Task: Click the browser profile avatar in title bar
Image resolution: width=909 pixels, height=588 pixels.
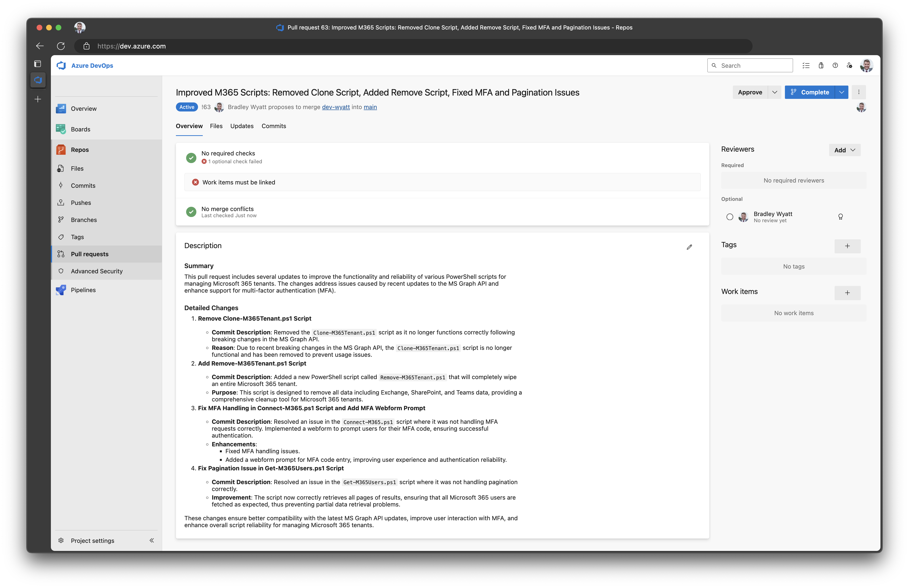Action: pos(79,27)
